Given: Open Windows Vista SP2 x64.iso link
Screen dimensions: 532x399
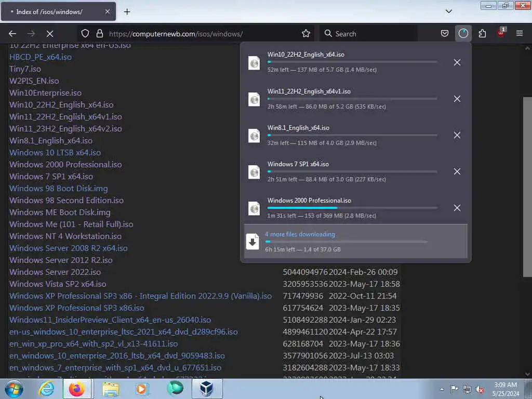Looking at the screenshot, I should 58,284.
